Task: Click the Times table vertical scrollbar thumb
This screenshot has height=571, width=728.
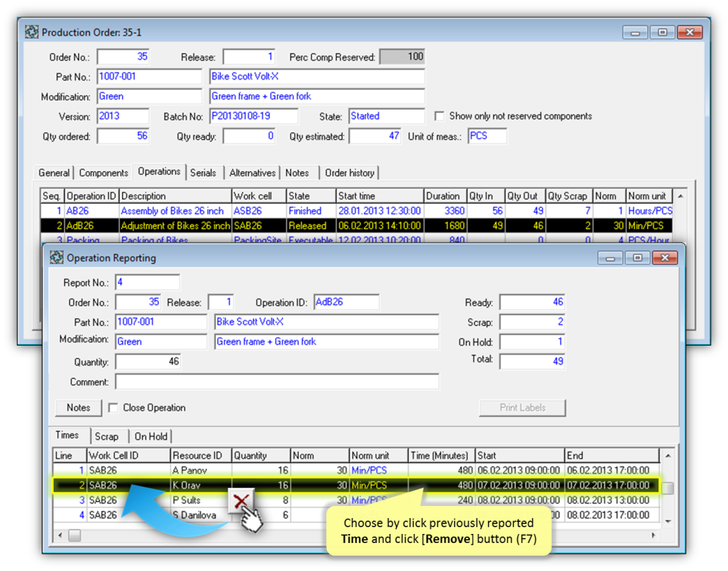Action: tap(667, 488)
